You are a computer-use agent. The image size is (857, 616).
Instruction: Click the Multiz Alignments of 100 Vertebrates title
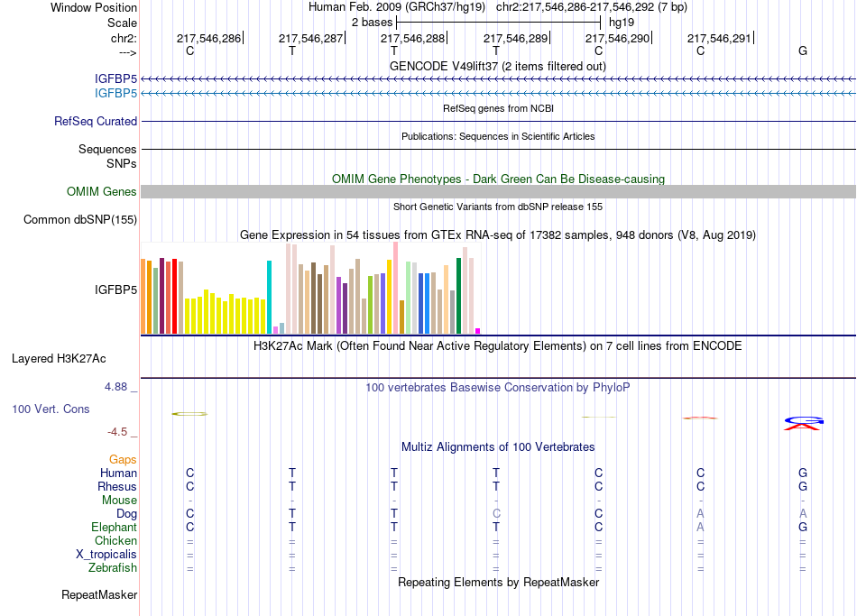498,447
